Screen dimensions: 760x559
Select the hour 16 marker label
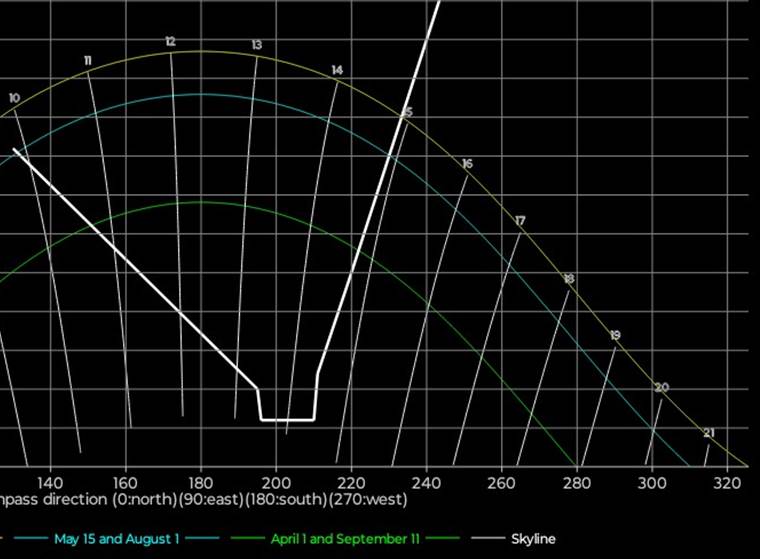(467, 163)
